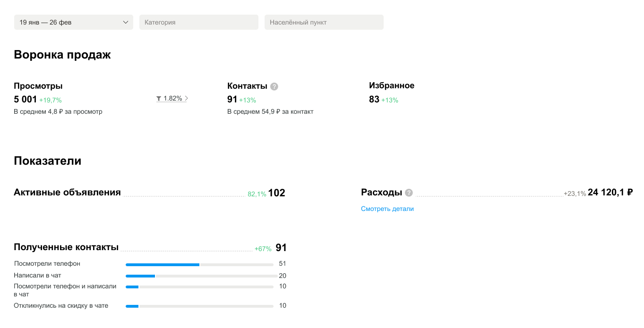644x328 pixels.
Task: Open the date range dropdown 19 янв — 26 фев
Action: click(x=73, y=22)
